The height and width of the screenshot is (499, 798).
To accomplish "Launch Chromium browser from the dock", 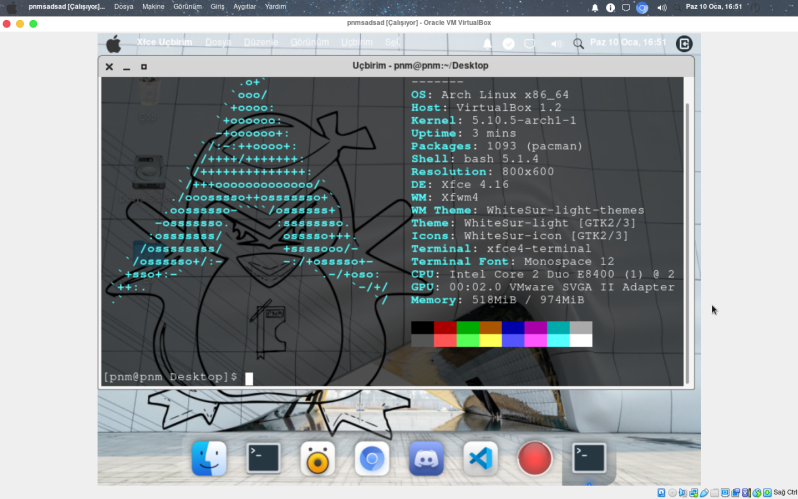I will click(x=372, y=458).
